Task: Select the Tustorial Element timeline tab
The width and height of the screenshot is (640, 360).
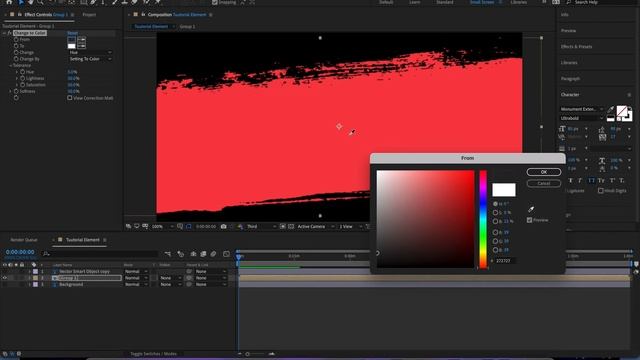Action: (x=82, y=240)
